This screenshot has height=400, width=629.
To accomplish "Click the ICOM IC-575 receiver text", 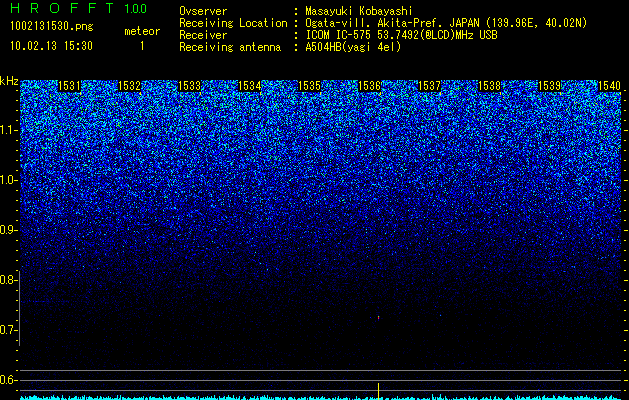I will pyautogui.click(x=401, y=35).
